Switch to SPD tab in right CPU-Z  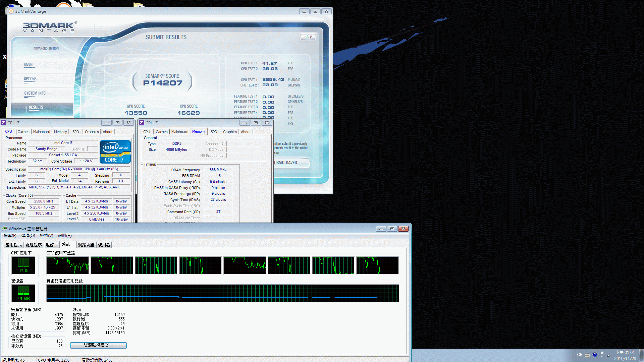[x=214, y=132]
